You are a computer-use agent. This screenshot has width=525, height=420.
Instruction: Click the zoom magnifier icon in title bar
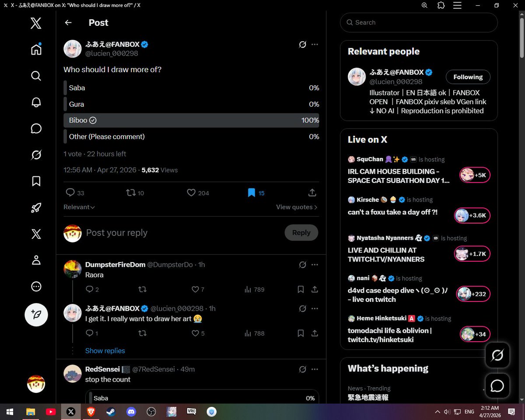coord(424,5)
